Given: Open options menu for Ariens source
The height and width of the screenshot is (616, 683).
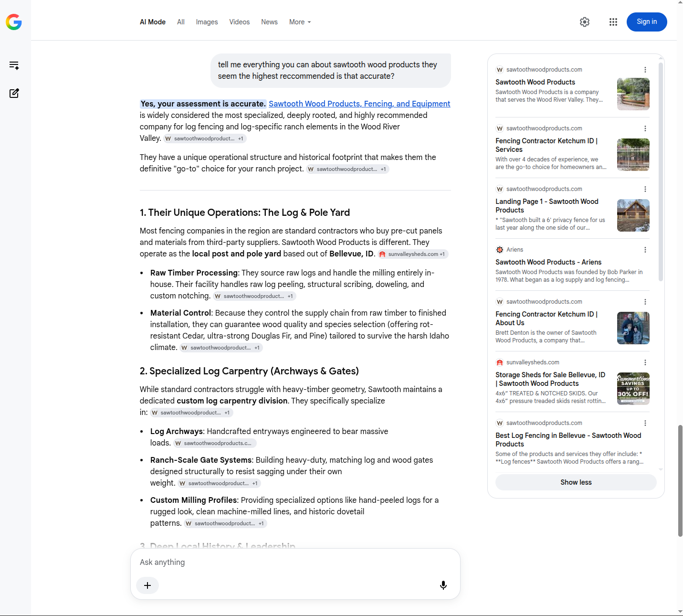Looking at the screenshot, I should pos(645,250).
